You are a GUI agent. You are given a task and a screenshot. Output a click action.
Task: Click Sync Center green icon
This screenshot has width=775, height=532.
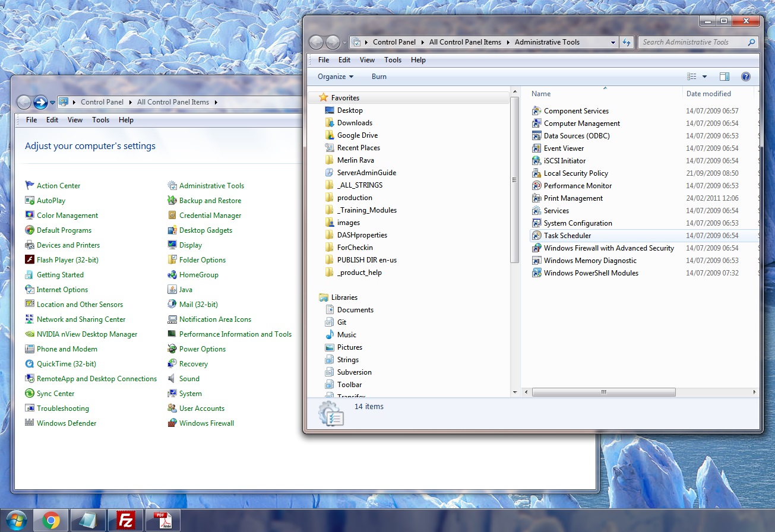coord(30,394)
